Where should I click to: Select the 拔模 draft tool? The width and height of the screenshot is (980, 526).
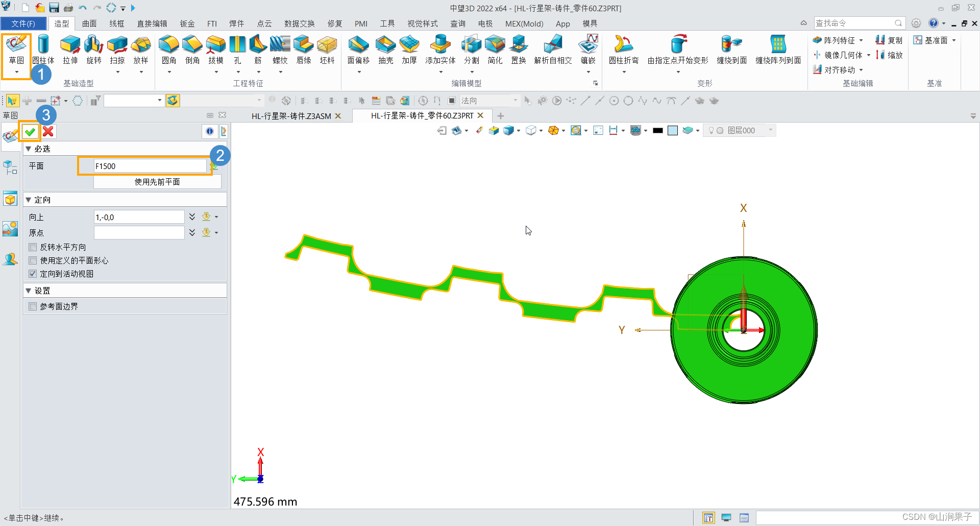point(216,50)
